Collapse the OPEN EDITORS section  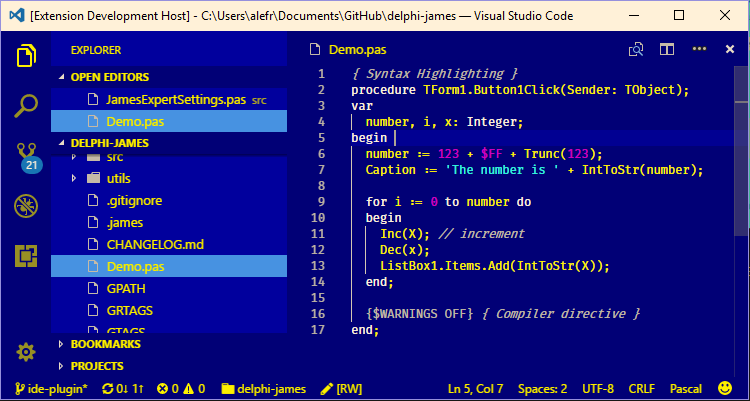(169, 77)
